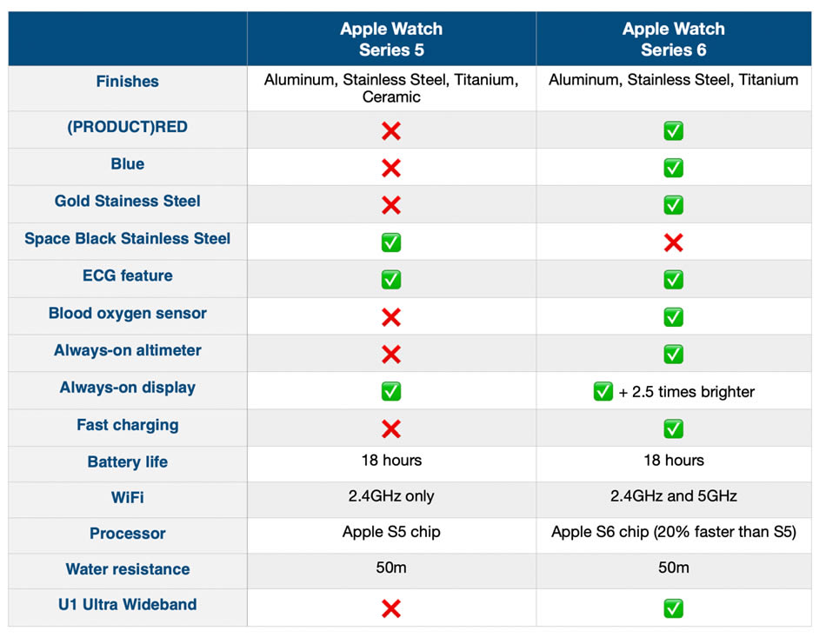Click red X for Series 5 U1 Ultra Wideband

391,608
